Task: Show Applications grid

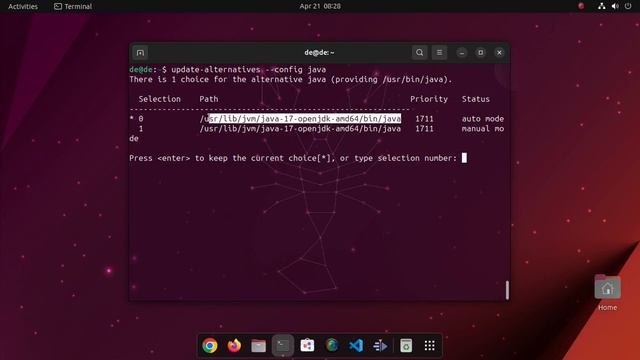Action: pyautogui.click(x=429, y=346)
